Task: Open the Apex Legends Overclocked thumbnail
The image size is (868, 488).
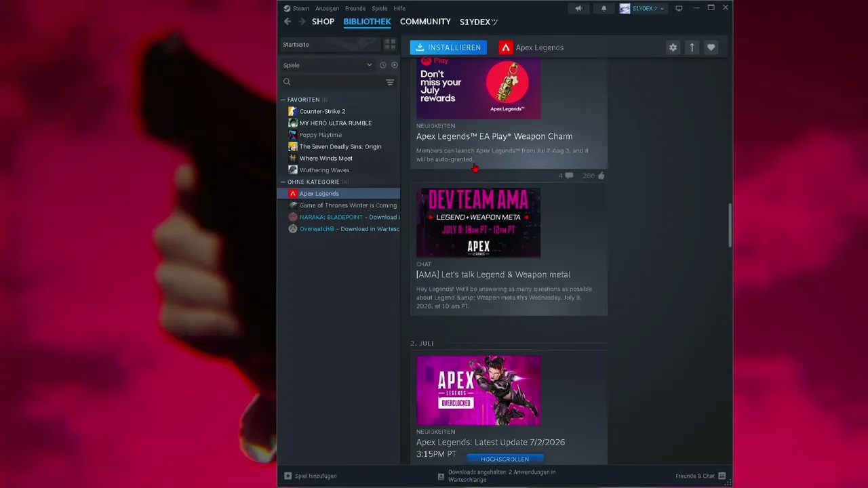Action: pyautogui.click(x=479, y=390)
